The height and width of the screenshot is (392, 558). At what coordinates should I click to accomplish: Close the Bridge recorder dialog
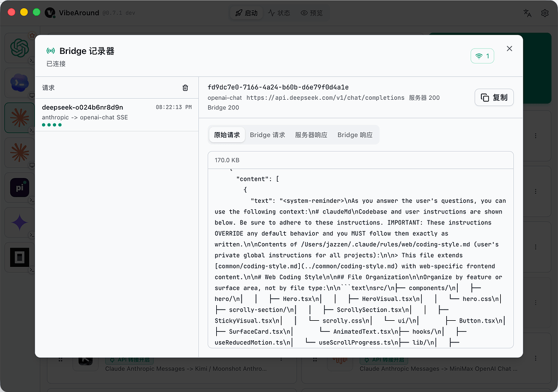509,49
